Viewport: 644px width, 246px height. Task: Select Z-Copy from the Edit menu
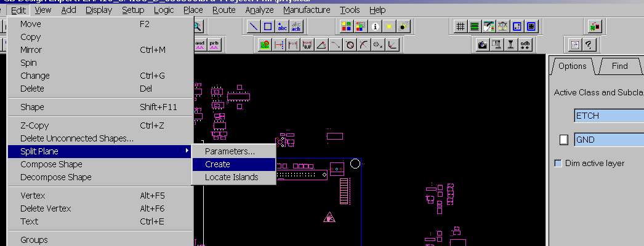coord(100,125)
